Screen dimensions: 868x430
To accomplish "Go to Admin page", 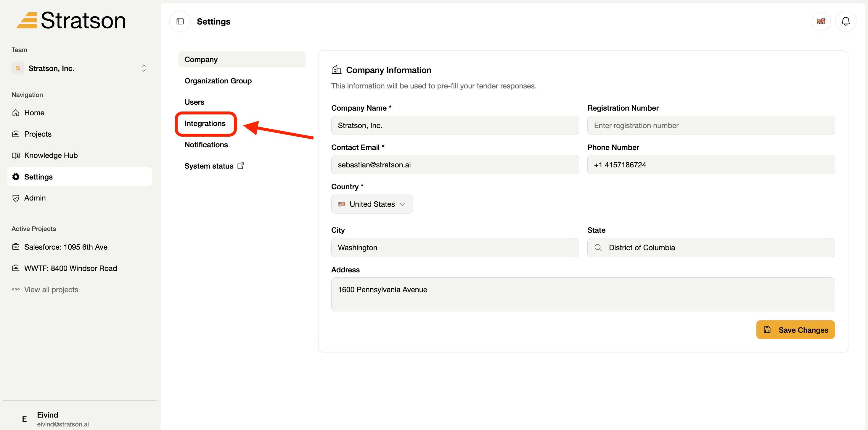I will tap(80, 198).
